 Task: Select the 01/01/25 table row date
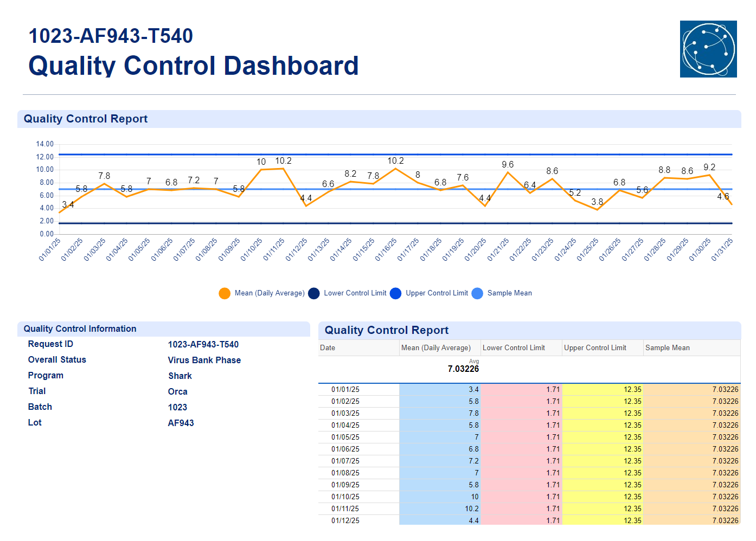pos(345,390)
